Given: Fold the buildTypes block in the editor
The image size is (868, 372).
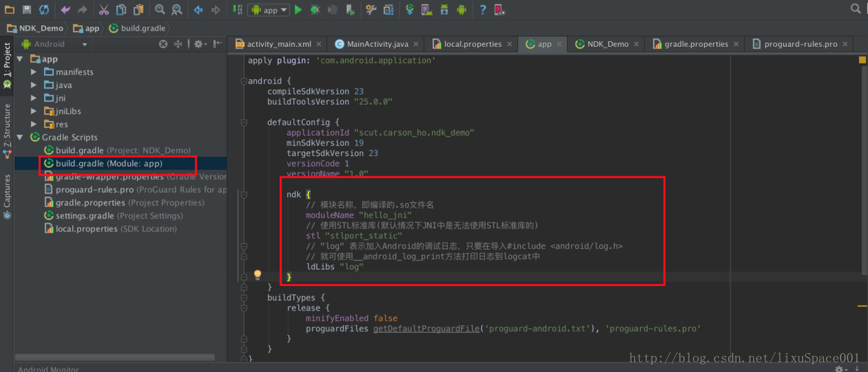Looking at the screenshot, I should coord(244,298).
